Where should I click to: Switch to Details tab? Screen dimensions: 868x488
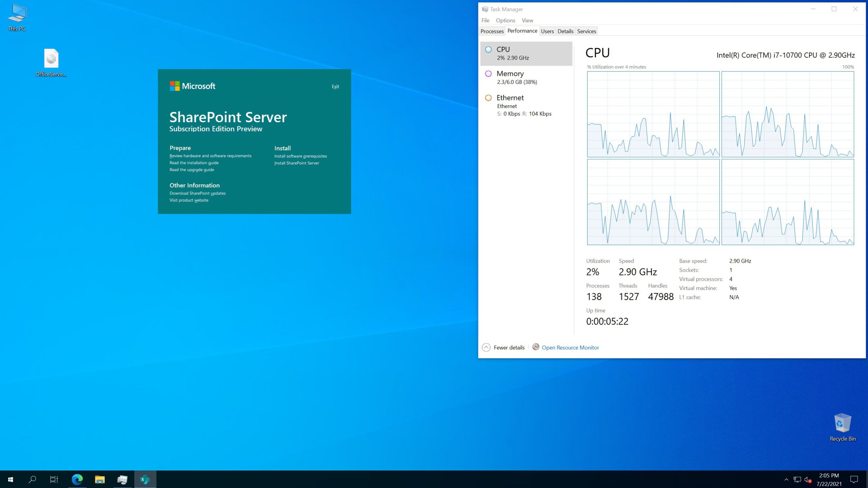565,31
